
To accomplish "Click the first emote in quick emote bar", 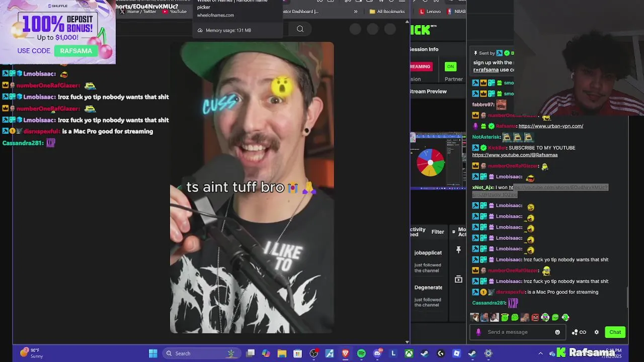I will coord(474,317).
